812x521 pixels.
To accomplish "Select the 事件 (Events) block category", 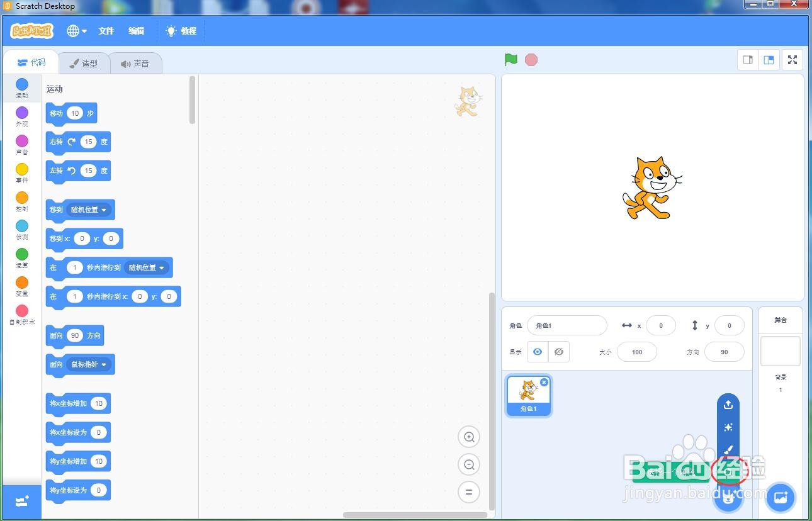I will coord(21,173).
